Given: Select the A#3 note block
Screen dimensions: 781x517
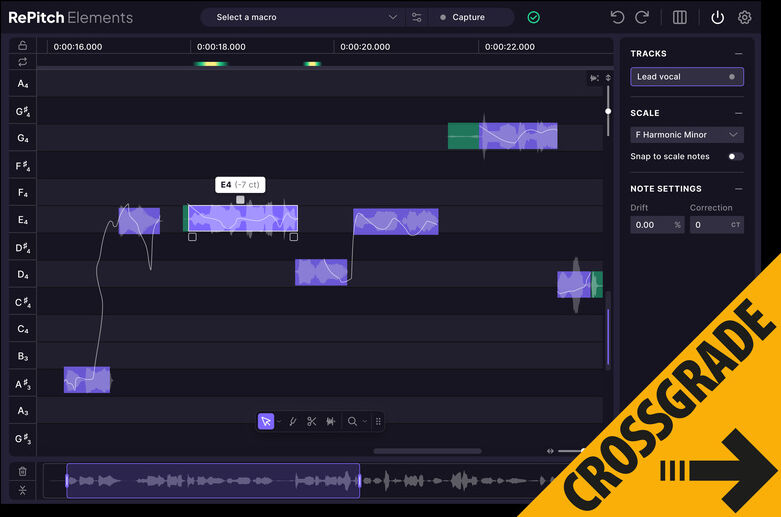Looking at the screenshot, I should point(87,380).
